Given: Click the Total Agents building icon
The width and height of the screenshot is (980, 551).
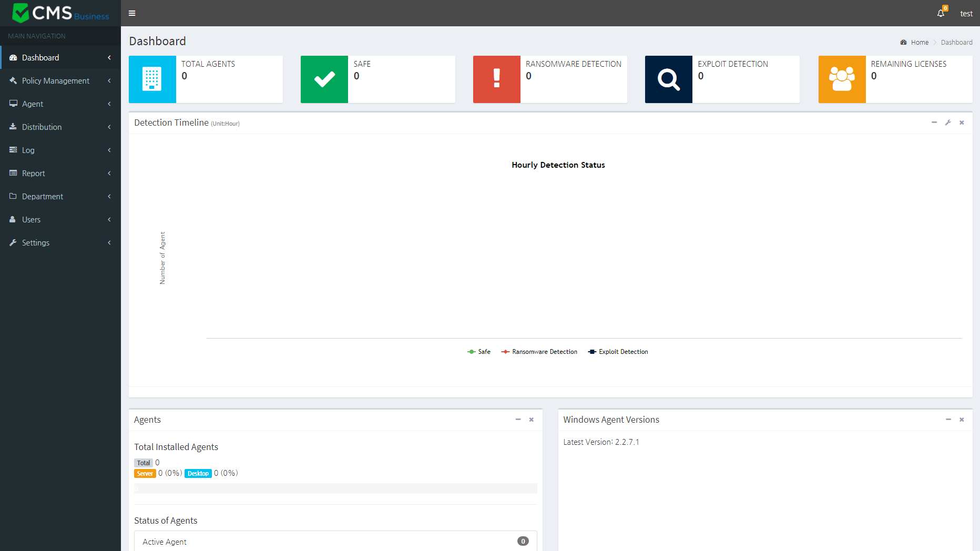Looking at the screenshot, I should (152, 79).
